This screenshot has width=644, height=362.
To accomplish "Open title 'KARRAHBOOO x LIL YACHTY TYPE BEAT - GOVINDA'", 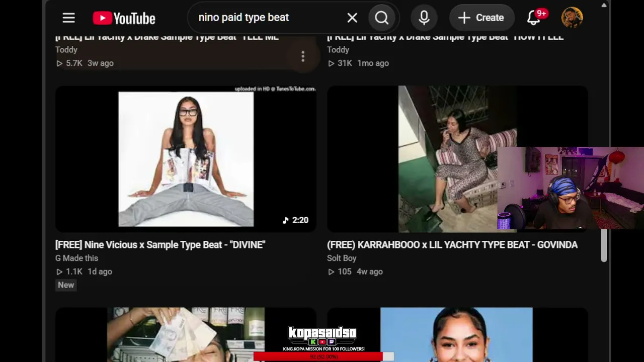I will tap(452, 245).
